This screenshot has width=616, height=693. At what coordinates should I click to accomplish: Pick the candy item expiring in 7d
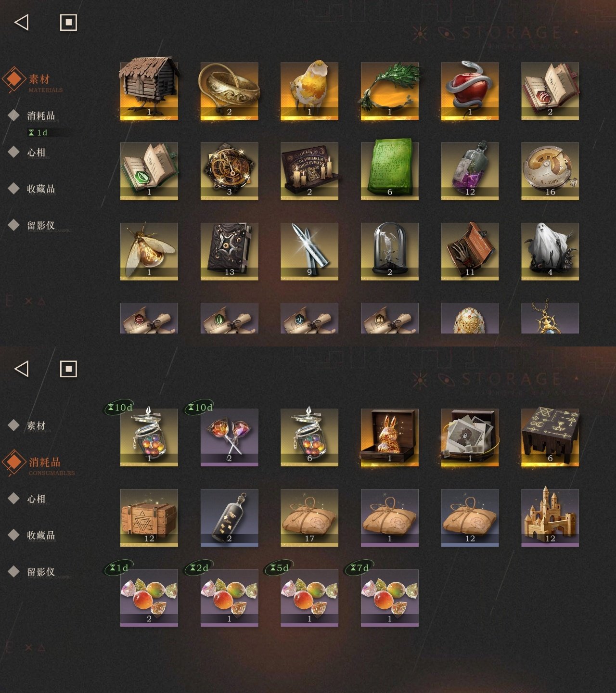click(390, 598)
